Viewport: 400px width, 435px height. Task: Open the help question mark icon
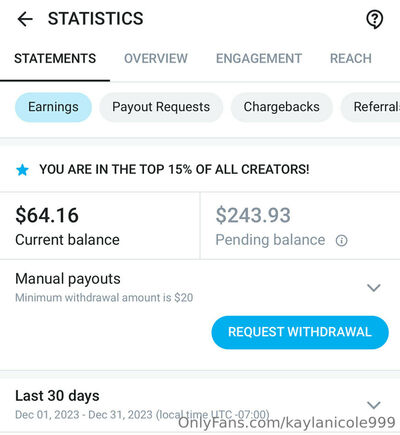click(x=375, y=19)
